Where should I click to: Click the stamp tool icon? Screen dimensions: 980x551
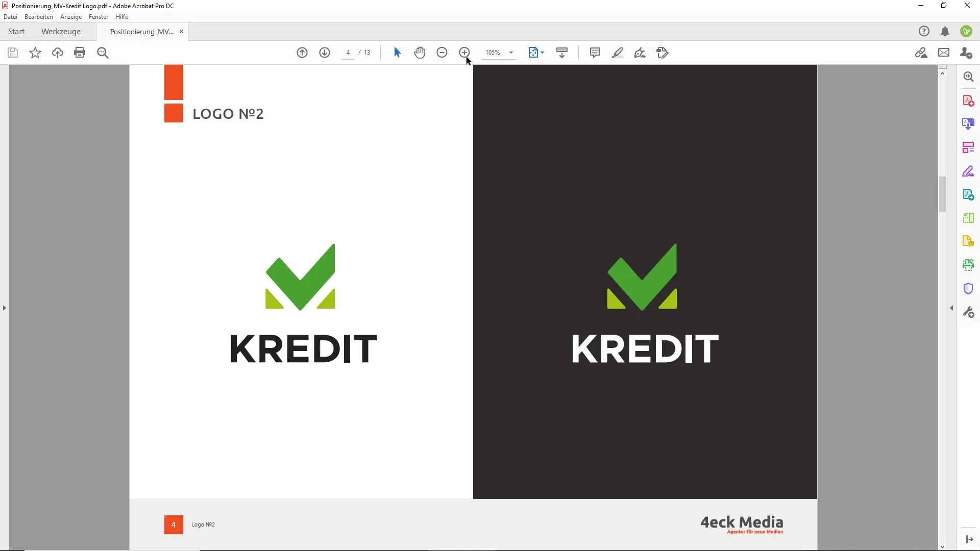click(x=663, y=53)
